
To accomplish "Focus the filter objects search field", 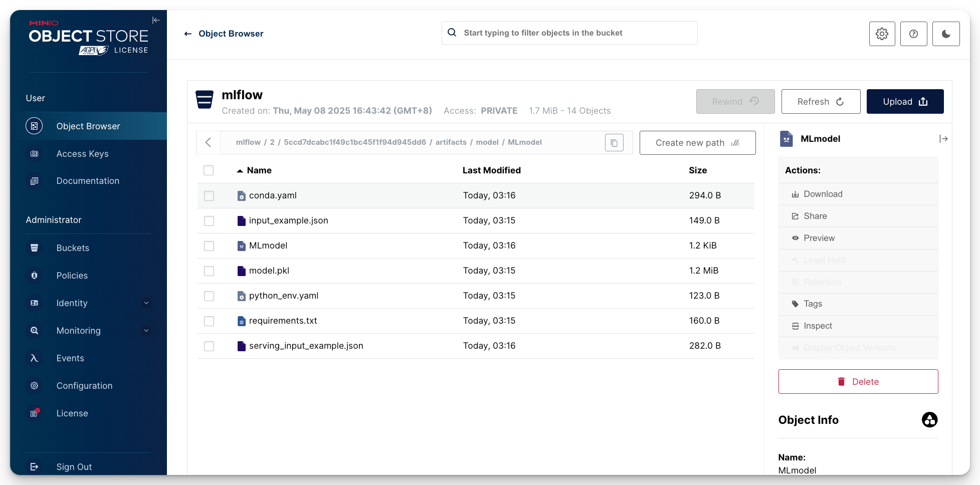I will pos(569,33).
